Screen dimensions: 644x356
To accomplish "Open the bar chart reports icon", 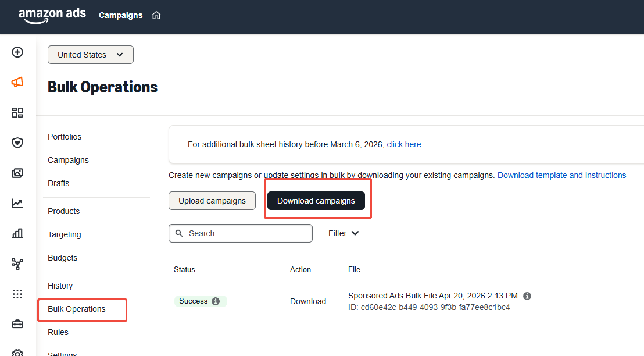I will tap(17, 234).
